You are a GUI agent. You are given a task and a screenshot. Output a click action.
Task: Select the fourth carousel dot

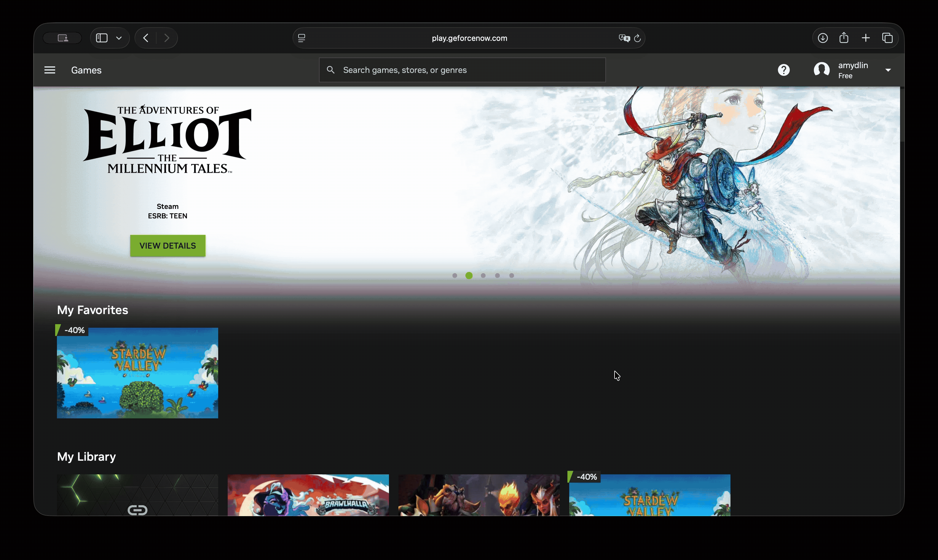pos(497,276)
